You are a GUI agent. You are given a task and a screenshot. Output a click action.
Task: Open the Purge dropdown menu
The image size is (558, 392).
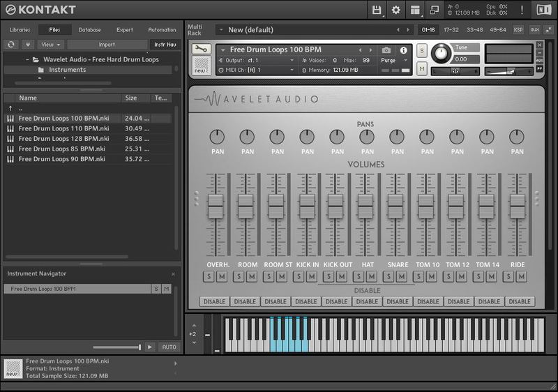pyautogui.click(x=393, y=61)
